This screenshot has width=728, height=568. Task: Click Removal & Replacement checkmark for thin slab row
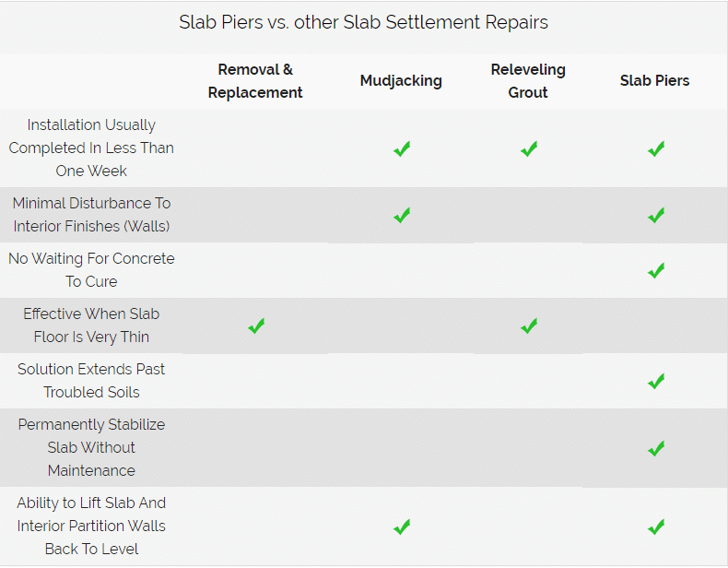pyautogui.click(x=256, y=325)
